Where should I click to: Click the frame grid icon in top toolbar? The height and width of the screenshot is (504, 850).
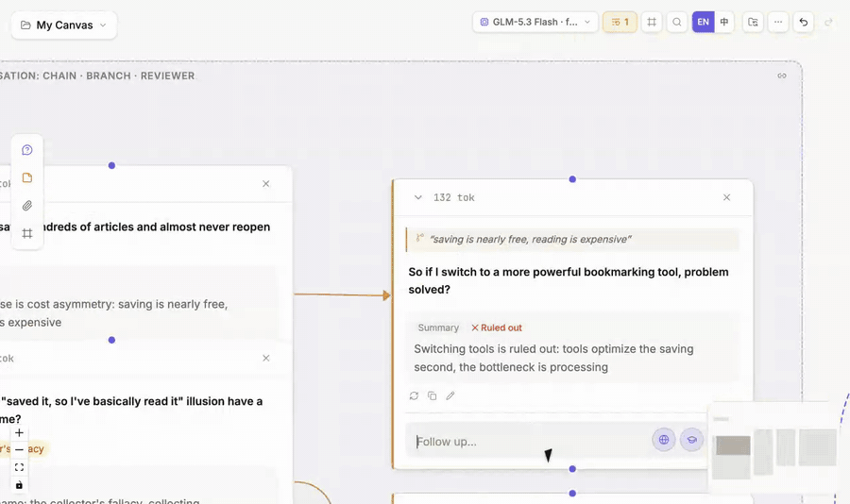(x=652, y=23)
